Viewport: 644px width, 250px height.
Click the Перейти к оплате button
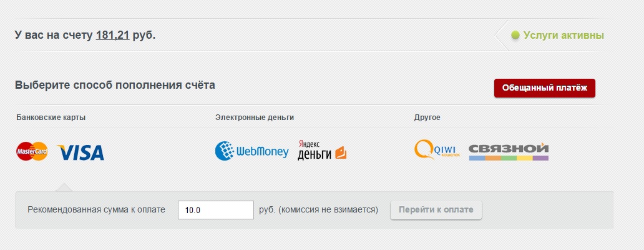click(436, 210)
